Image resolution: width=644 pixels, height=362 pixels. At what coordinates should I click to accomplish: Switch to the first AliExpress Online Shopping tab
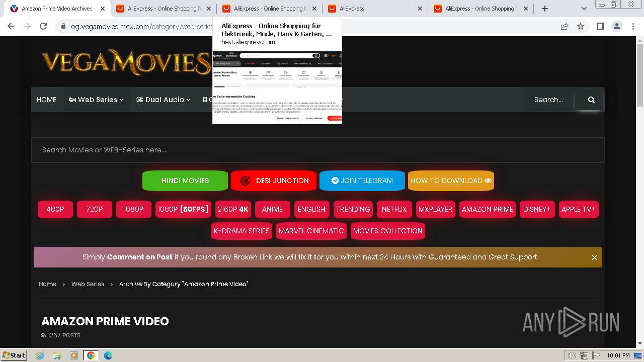[x=164, y=9]
